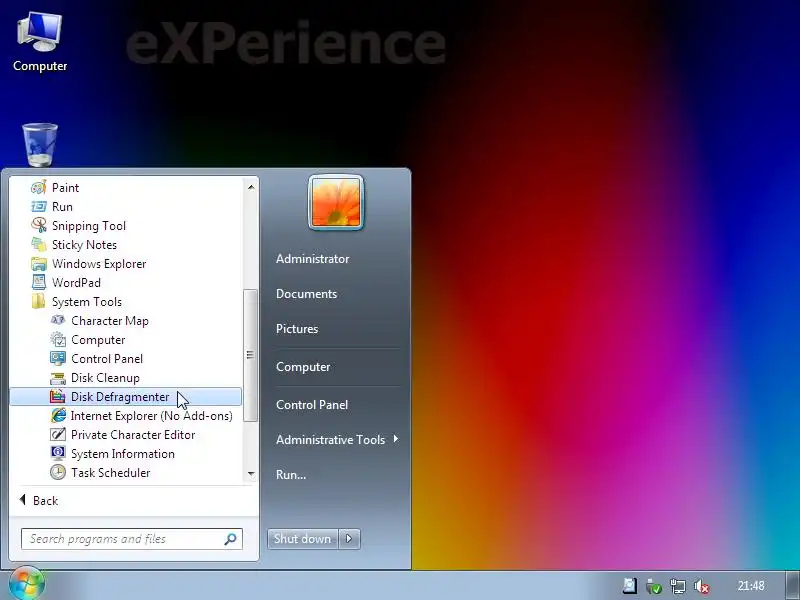This screenshot has width=800, height=600.
Task: Open Control Panel under System Tools
Action: click(x=126, y=359)
